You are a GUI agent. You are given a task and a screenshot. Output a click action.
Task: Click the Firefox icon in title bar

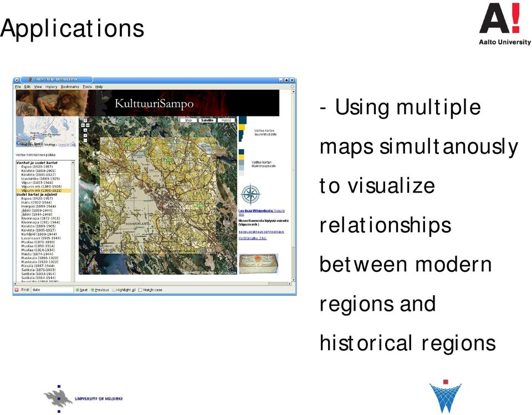[30, 79]
